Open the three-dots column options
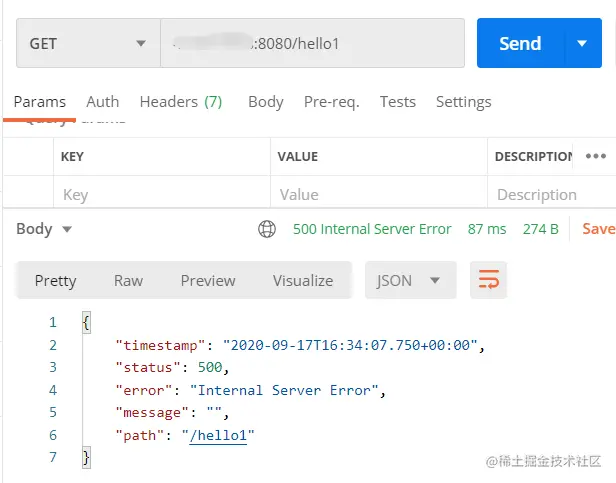This screenshot has height=483, width=616. click(x=596, y=156)
